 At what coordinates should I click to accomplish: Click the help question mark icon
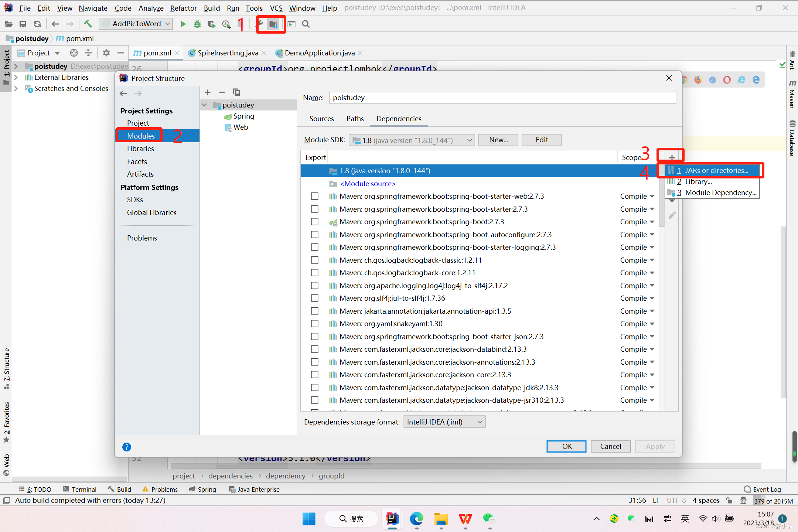[127, 447]
